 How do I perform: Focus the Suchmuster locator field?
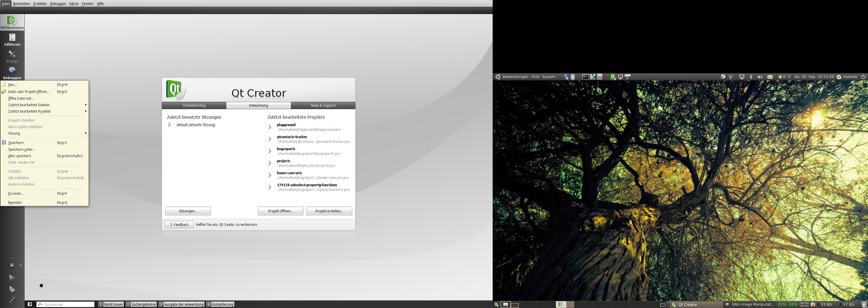click(x=65, y=304)
